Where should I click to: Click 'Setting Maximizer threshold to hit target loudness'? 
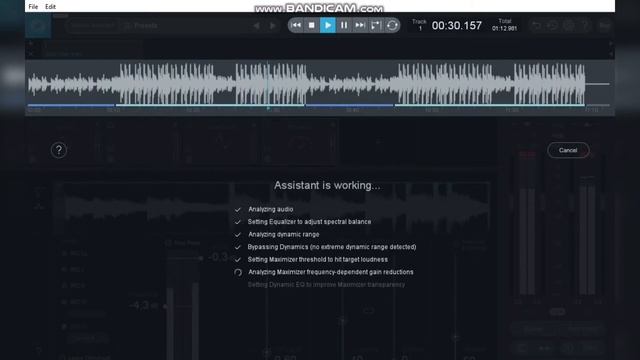coord(318,260)
